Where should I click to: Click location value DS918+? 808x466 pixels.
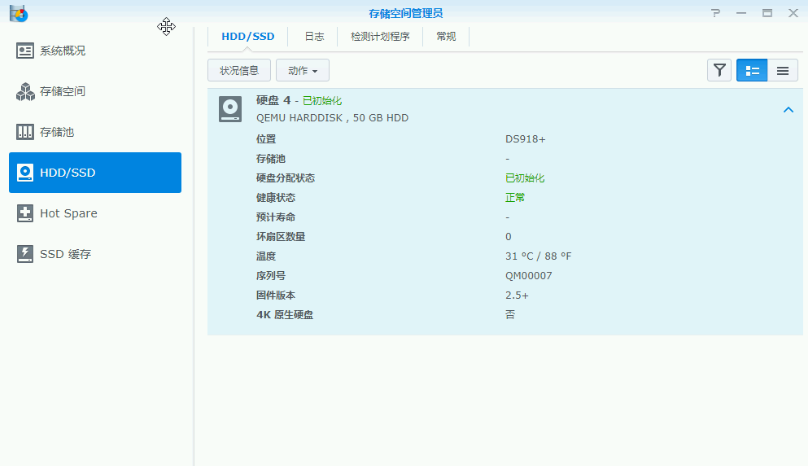pyautogui.click(x=525, y=139)
